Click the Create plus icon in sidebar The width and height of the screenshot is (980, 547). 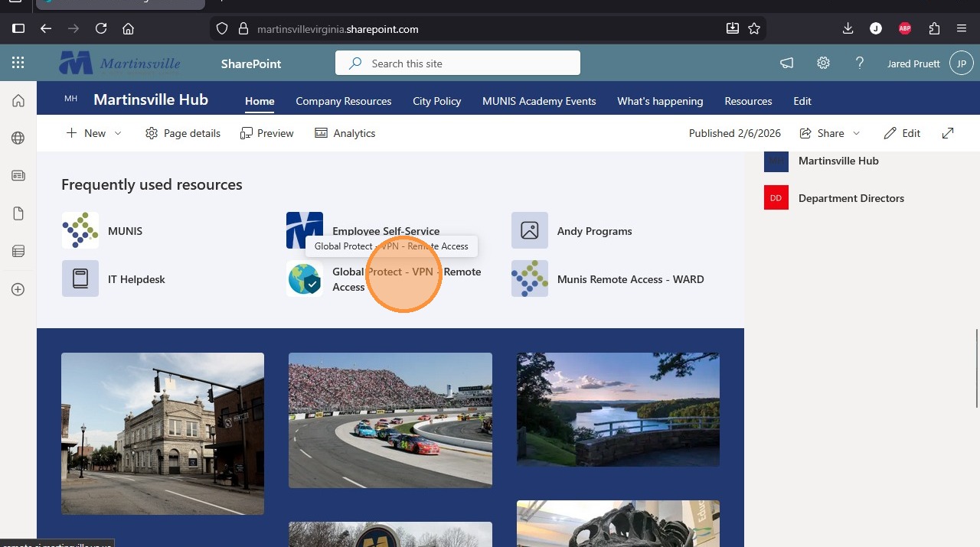coord(18,289)
